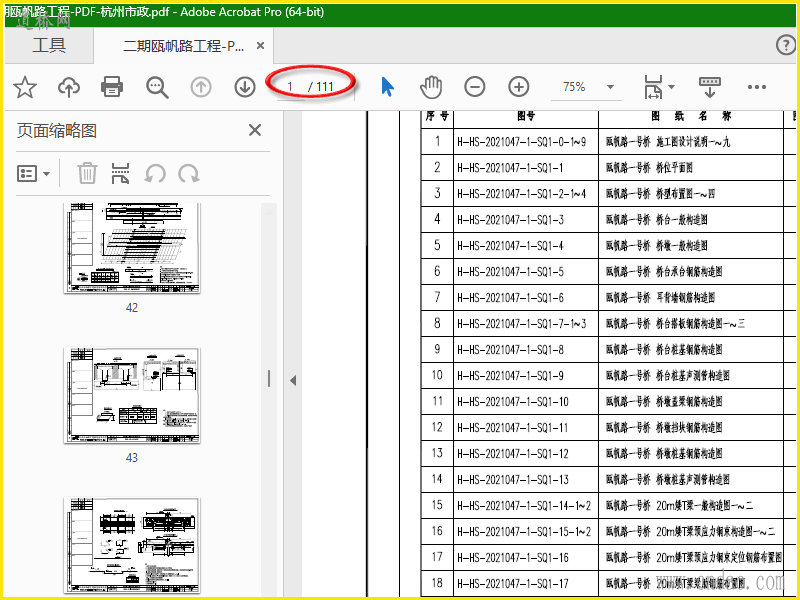Rotate pages clockwise icon

189,173
